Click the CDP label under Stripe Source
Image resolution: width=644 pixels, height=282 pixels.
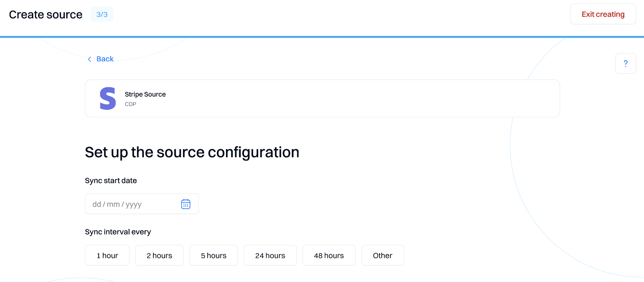[x=130, y=104]
